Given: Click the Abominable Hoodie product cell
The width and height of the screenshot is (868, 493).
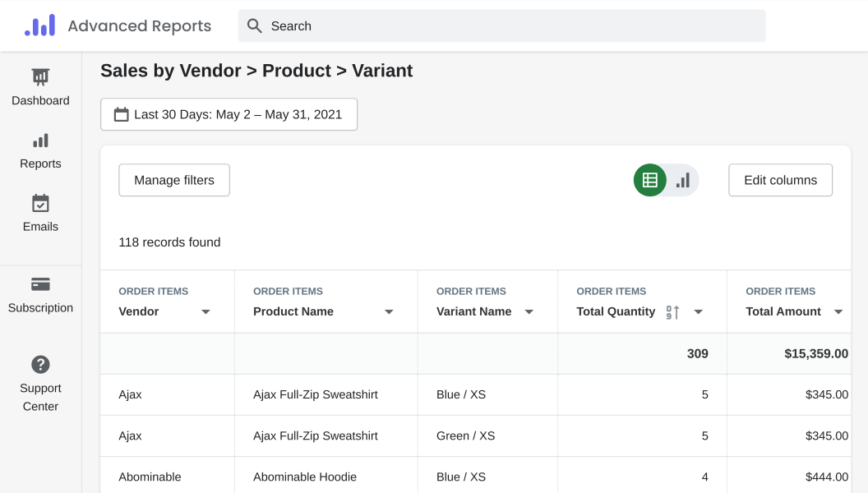Looking at the screenshot, I should click(305, 477).
